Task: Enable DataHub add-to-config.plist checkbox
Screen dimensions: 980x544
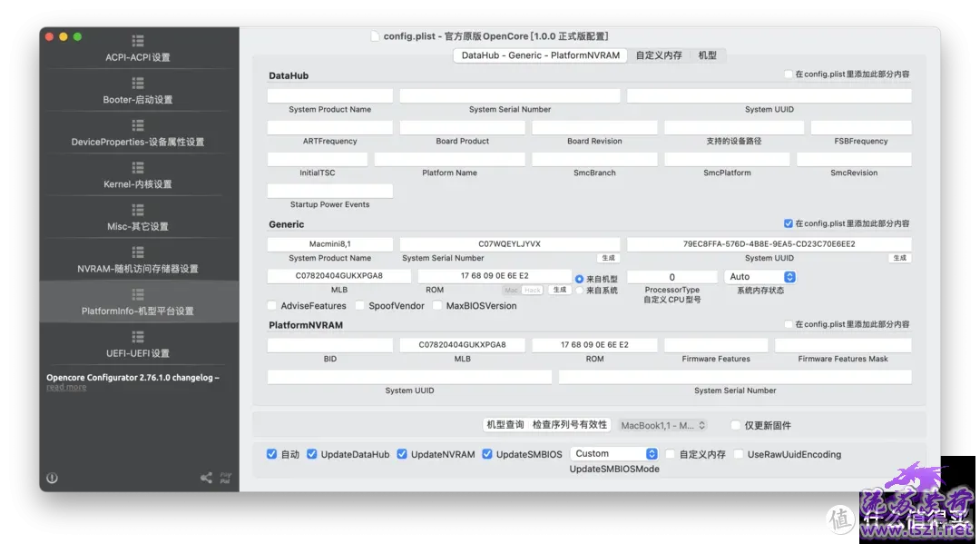Action: [789, 74]
